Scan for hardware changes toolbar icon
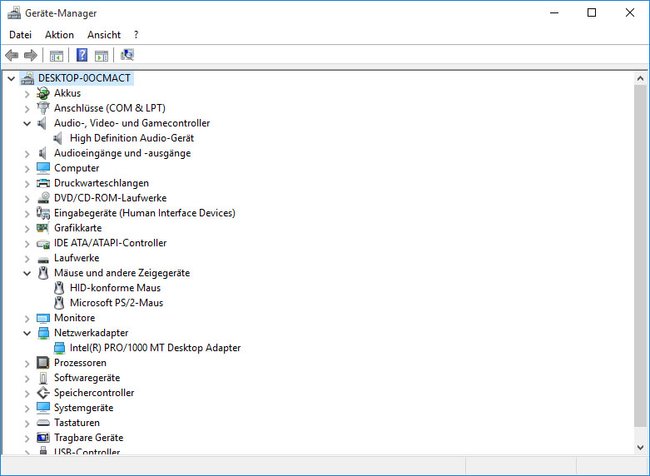650x476 pixels. point(127,55)
